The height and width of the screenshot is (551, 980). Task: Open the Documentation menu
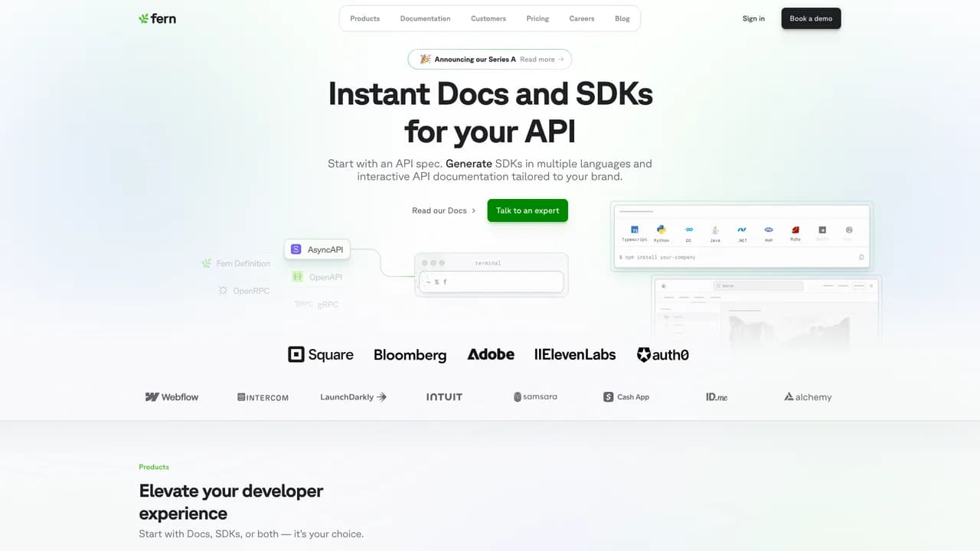coord(425,18)
